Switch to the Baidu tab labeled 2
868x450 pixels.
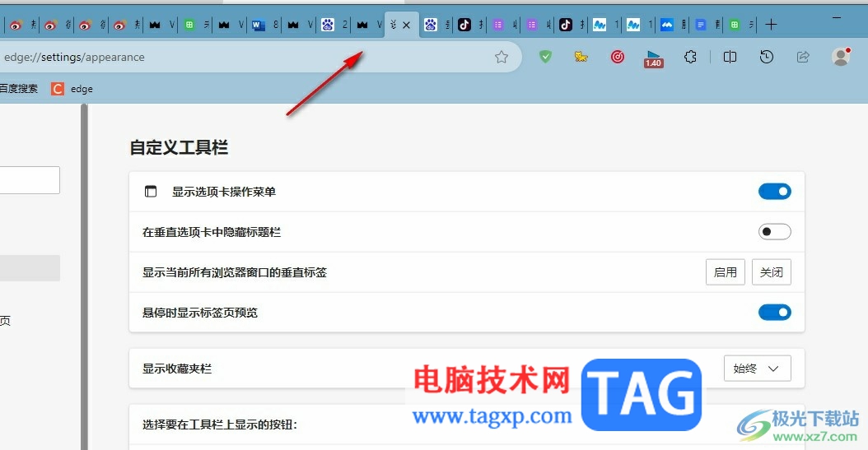click(335, 25)
